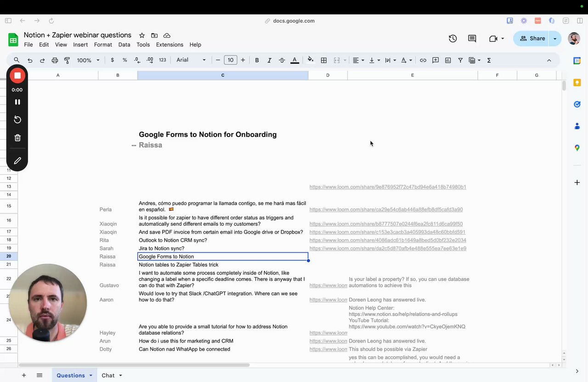This screenshot has height=382, width=588.
Task: Toggle bold formatting
Action: [257, 60]
